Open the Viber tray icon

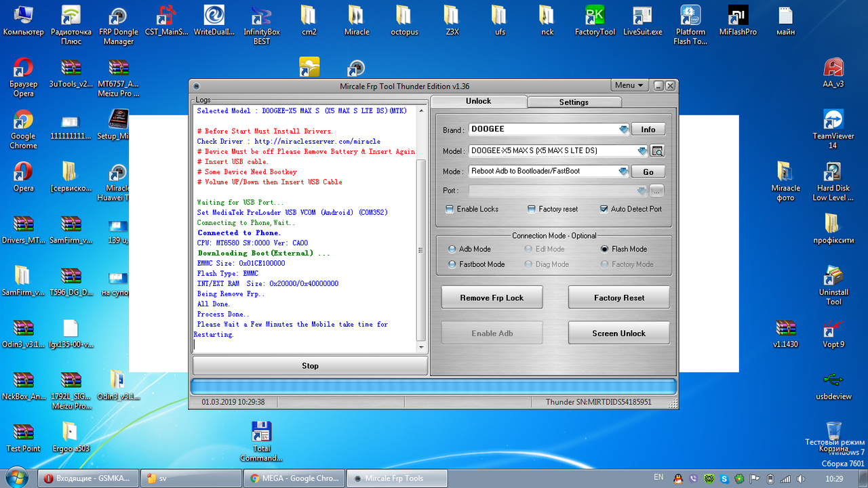coord(692,479)
